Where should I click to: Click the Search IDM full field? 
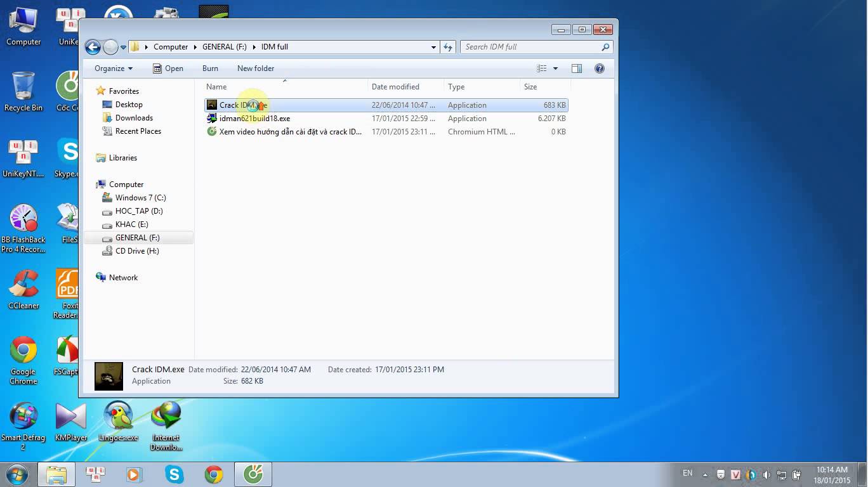536,47
